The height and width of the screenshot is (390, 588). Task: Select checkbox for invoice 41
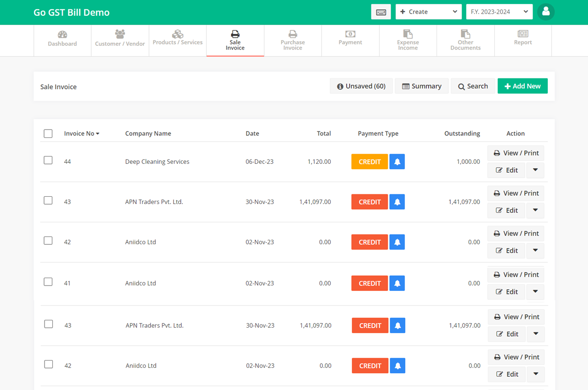coord(48,282)
